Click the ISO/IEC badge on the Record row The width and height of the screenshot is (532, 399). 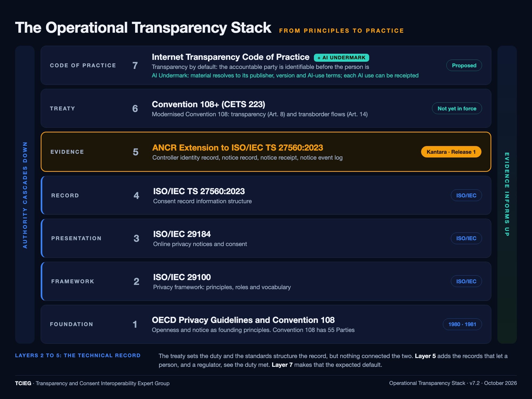pyautogui.click(x=466, y=196)
